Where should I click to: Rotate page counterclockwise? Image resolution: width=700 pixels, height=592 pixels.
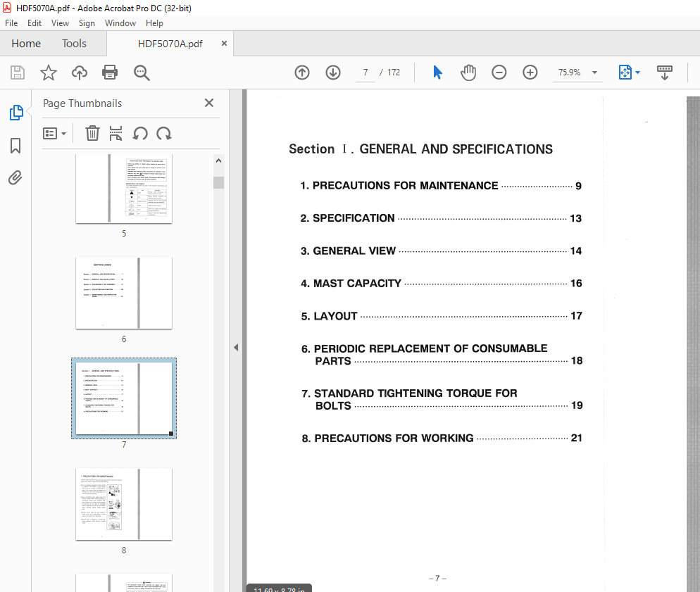pyautogui.click(x=140, y=133)
